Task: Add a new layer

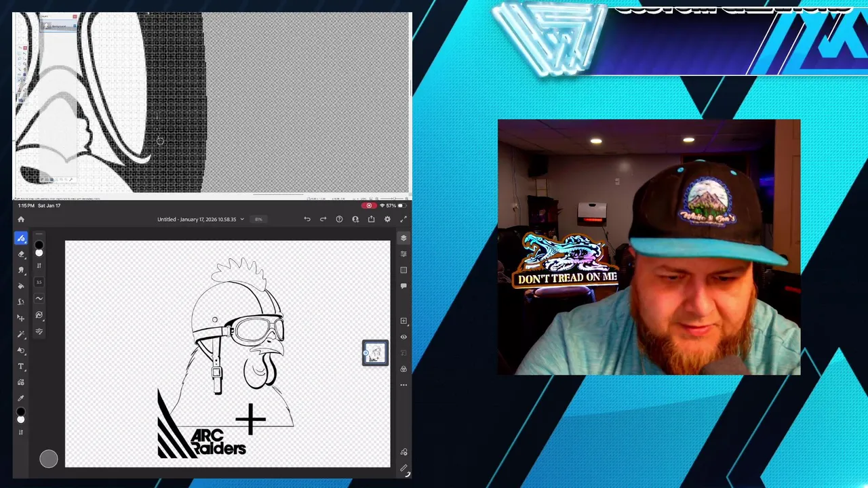Action: [x=403, y=321]
